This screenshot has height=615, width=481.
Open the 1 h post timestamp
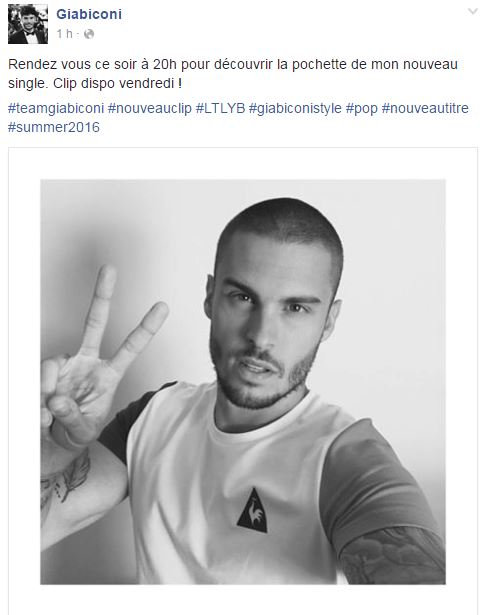coord(65,34)
